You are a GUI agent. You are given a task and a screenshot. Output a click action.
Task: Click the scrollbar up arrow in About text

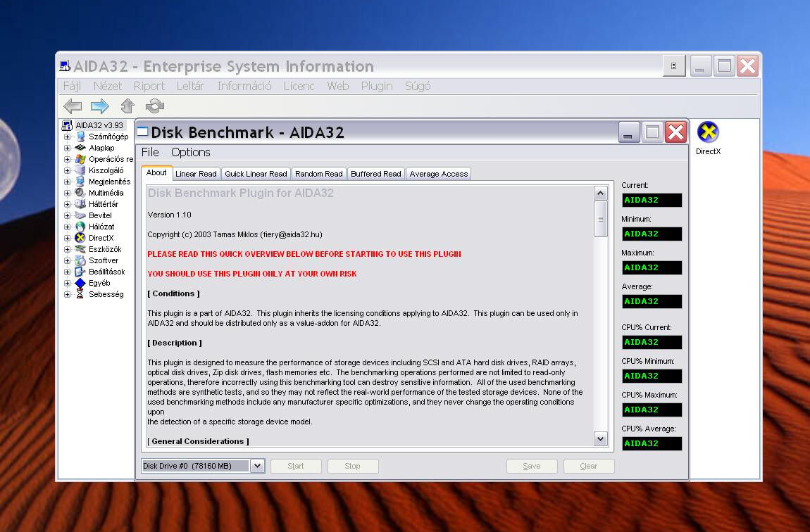600,194
